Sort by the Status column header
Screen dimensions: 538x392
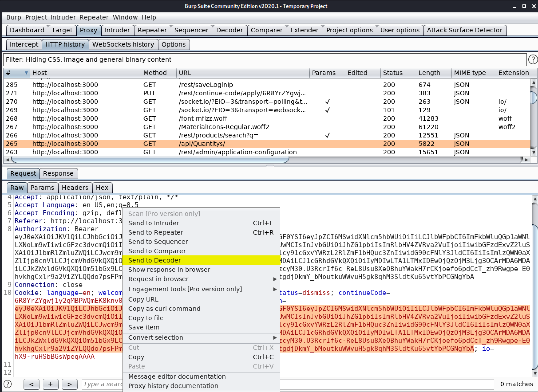[398, 73]
